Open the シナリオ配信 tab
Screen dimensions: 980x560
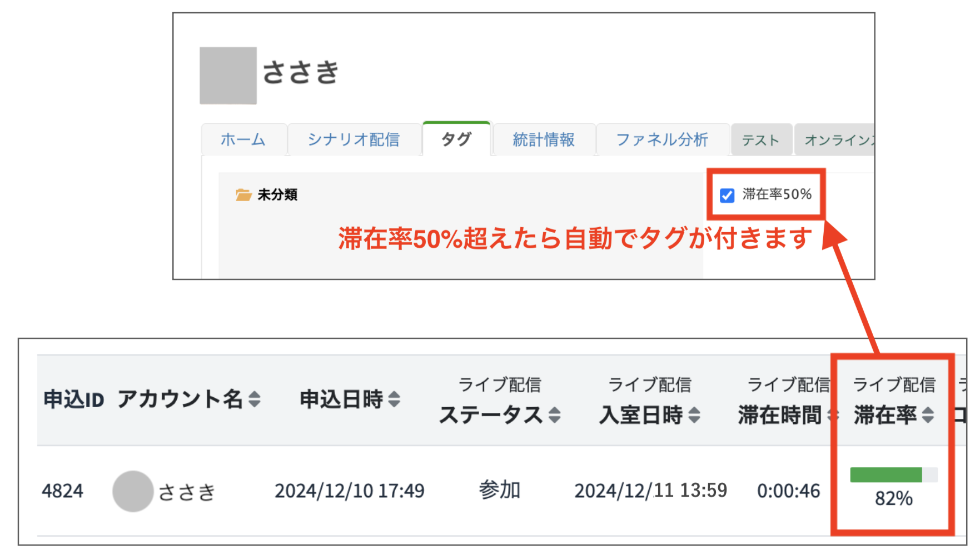point(355,139)
